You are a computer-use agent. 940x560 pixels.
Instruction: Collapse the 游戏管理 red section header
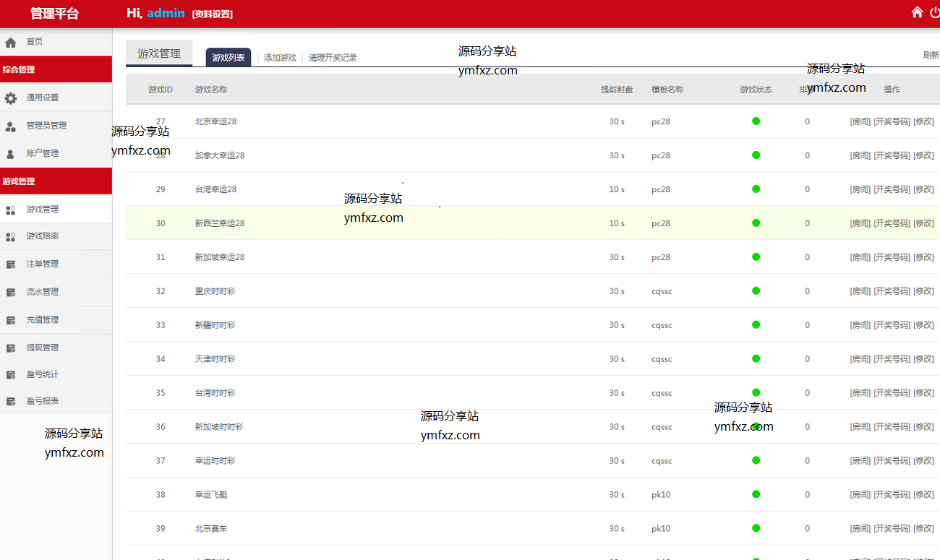(x=56, y=181)
